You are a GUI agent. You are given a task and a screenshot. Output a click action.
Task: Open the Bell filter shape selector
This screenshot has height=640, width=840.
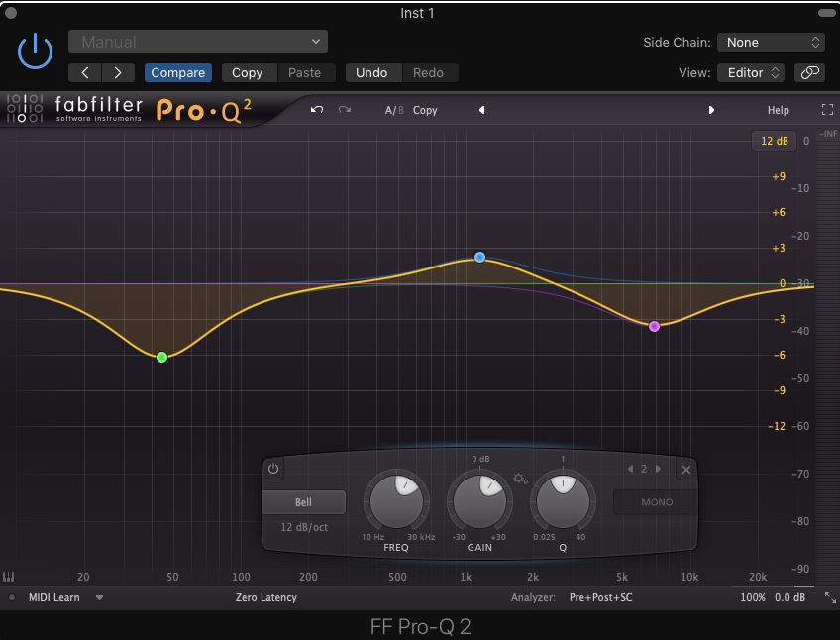coord(303,502)
